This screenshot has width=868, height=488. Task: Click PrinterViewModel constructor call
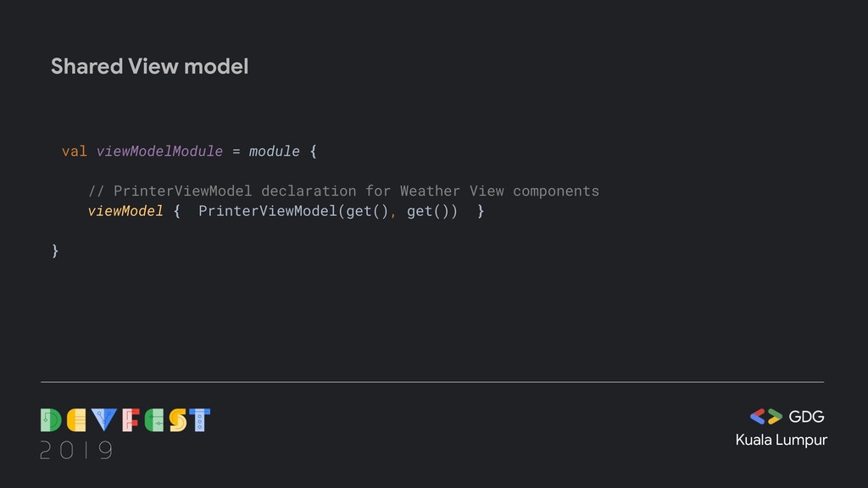(328, 211)
